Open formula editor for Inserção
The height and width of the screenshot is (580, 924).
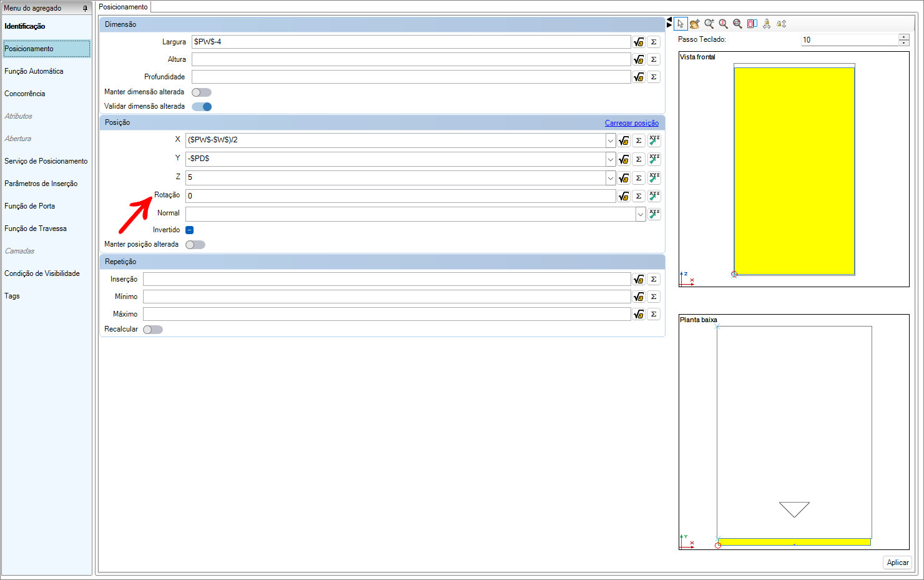coord(639,279)
